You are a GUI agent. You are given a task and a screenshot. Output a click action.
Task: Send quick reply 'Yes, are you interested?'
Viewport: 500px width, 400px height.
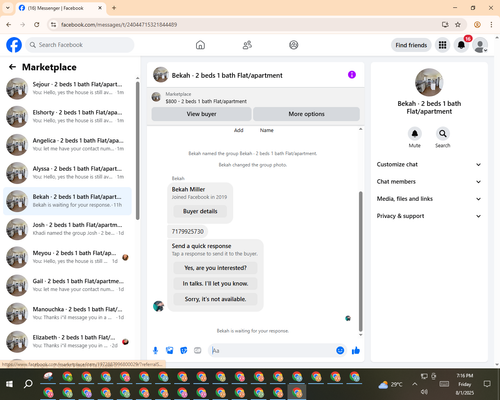coord(215,268)
